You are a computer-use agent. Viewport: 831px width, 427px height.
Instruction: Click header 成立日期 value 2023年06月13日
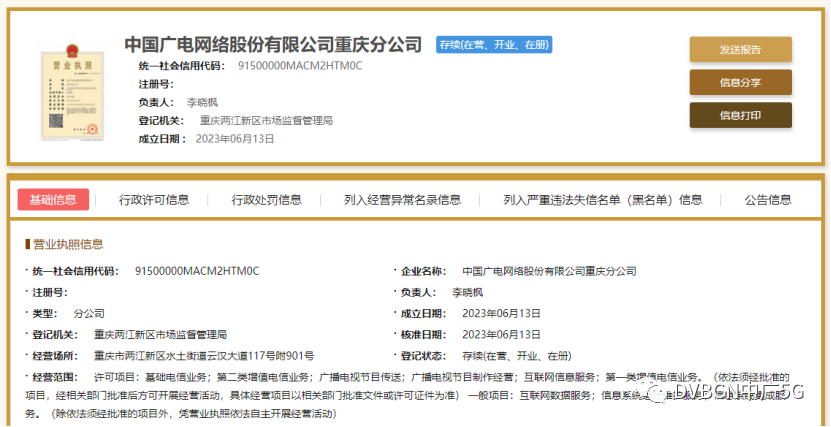click(235, 139)
